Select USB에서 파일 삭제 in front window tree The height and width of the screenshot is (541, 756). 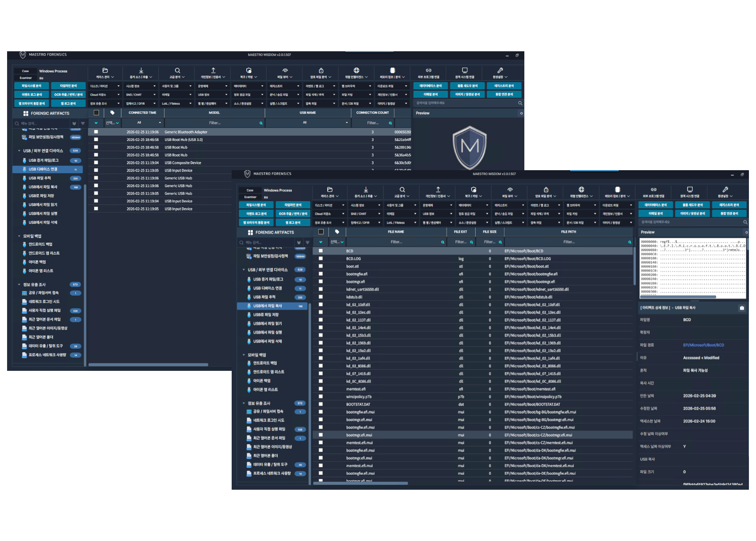267,341
